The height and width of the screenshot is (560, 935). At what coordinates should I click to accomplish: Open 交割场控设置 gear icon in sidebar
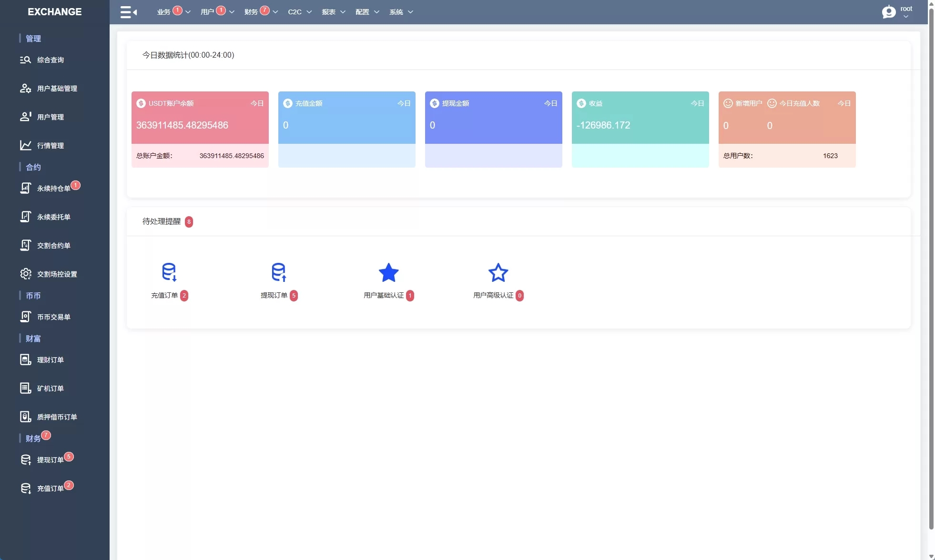click(25, 274)
